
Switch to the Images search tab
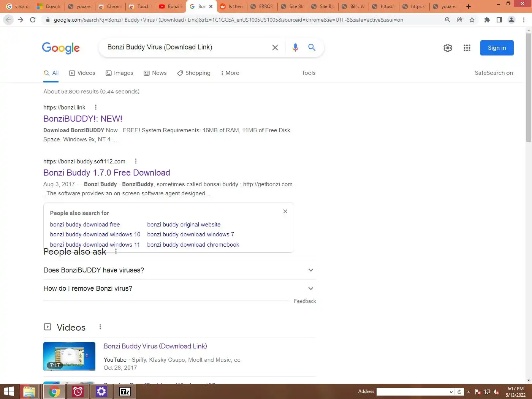tap(119, 73)
